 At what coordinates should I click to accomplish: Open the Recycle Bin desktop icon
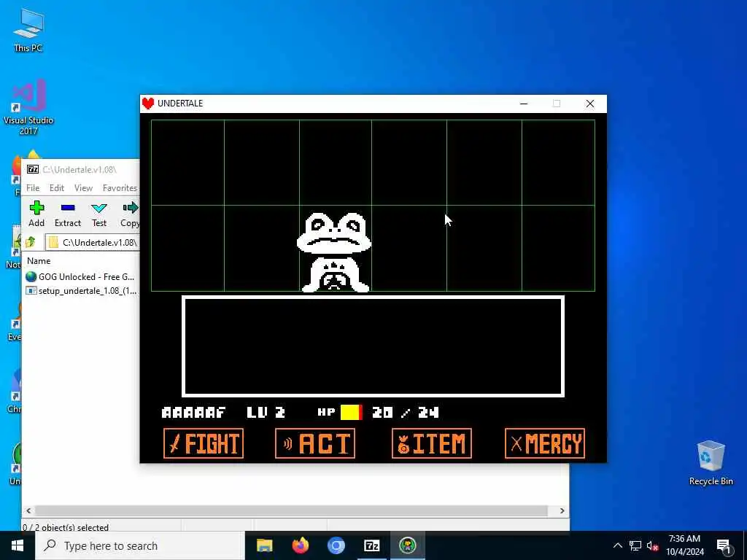click(x=711, y=463)
